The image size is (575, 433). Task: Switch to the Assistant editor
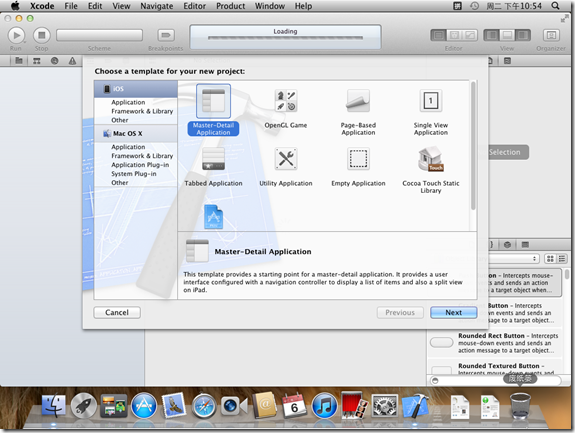(454, 35)
